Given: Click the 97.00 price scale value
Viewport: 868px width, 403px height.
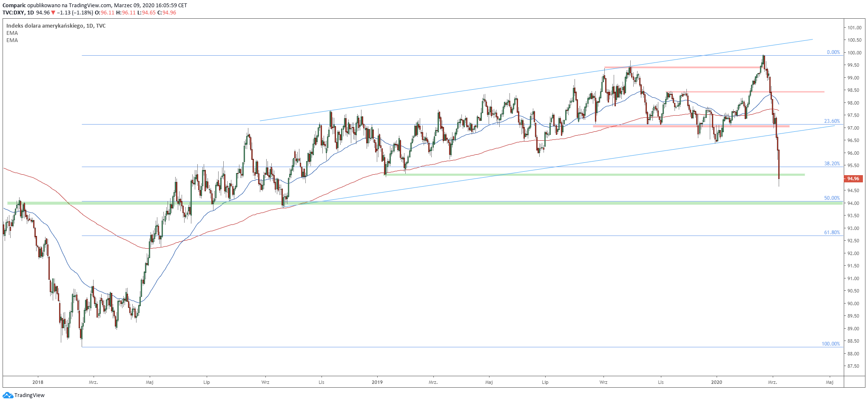Looking at the screenshot, I should 854,128.
